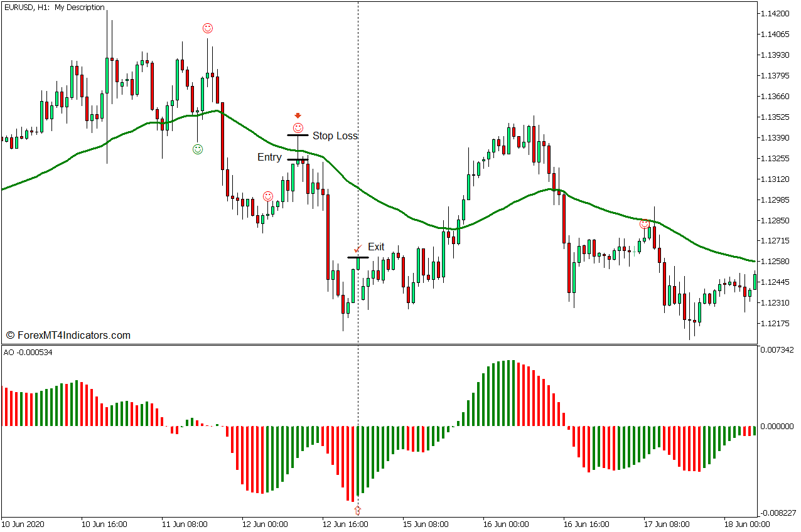Viewport: 801px width, 532px height.
Task: Select the black horizontal Exit line
Action: 358,257
